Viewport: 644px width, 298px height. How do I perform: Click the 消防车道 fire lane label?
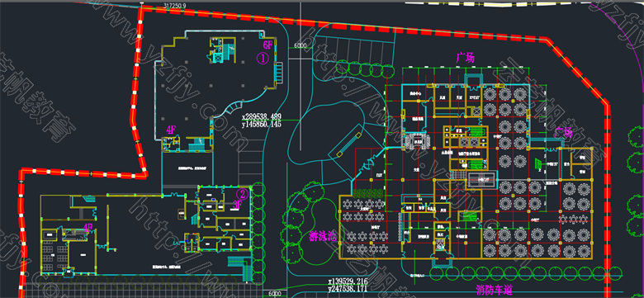(494, 291)
